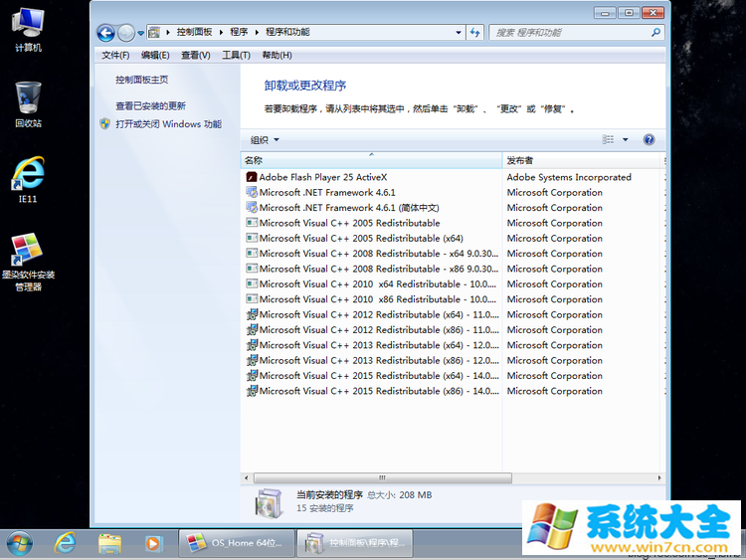Click the Back navigation arrow button
746x560 pixels.
click(x=105, y=33)
